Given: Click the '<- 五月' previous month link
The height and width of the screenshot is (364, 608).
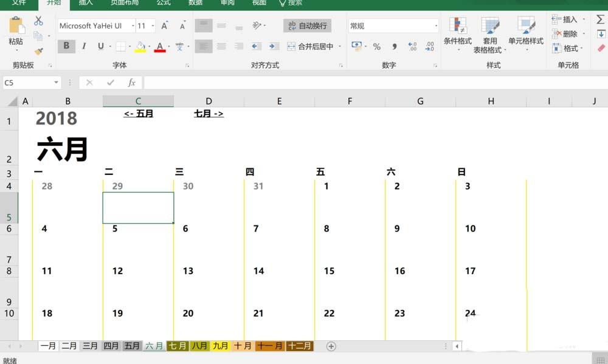Looking at the screenshot, I should tap(138, 114).
